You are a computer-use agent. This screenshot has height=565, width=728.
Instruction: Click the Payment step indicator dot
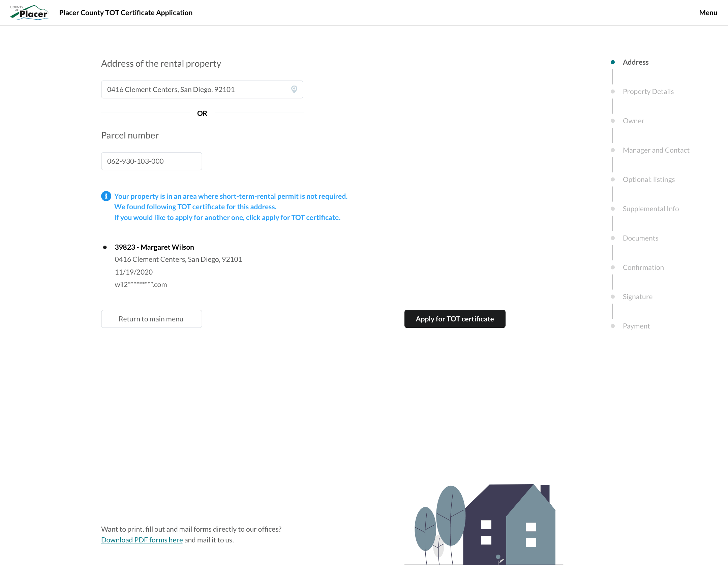coord(612,326)
